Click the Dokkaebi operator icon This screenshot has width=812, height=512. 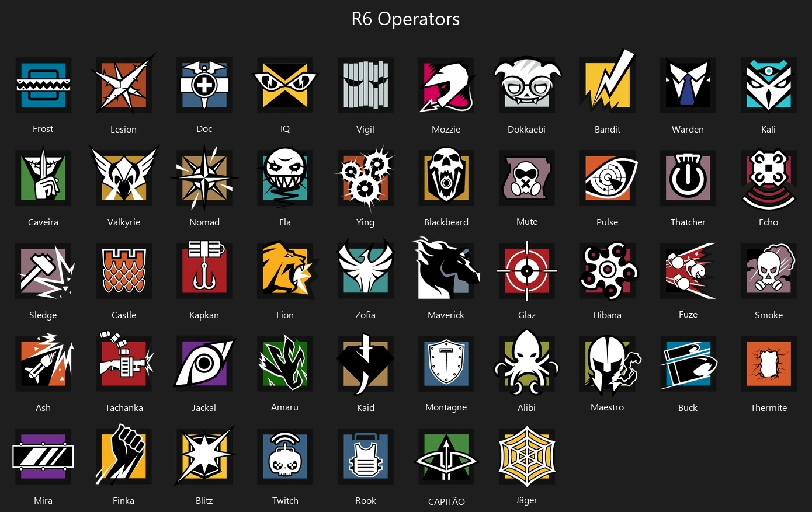pos(527,85)
